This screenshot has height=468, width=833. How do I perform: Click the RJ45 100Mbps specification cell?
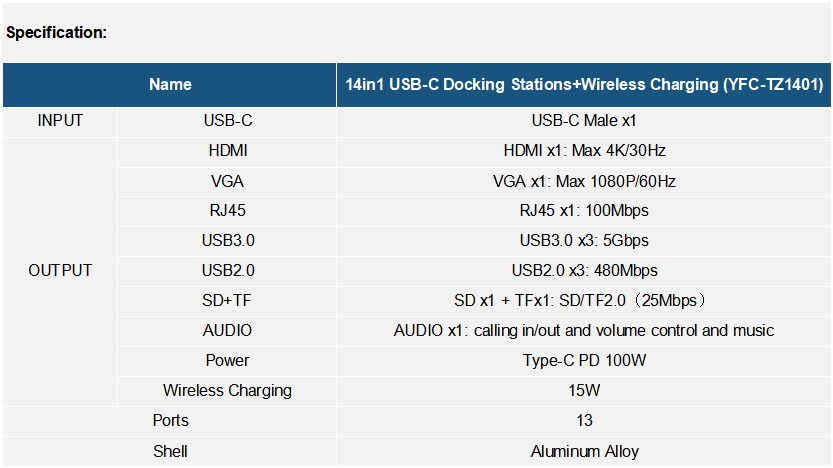pyautogui.click(x=584, y=211)
